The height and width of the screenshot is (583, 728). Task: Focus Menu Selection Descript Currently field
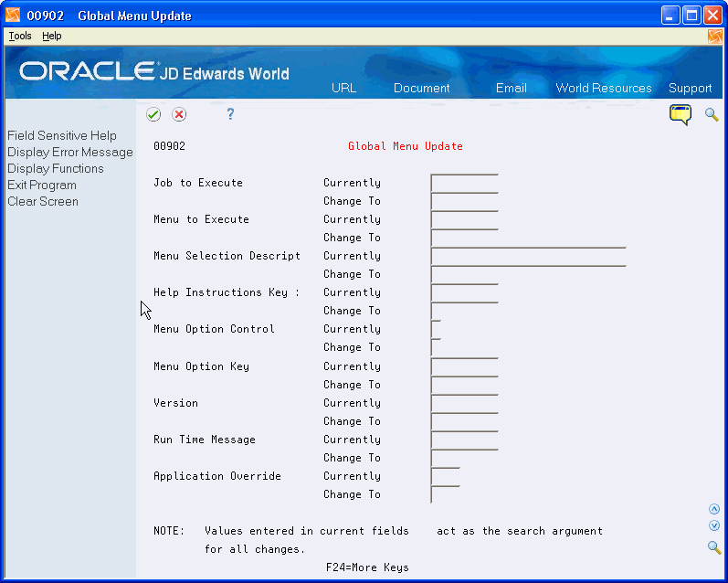528,257
